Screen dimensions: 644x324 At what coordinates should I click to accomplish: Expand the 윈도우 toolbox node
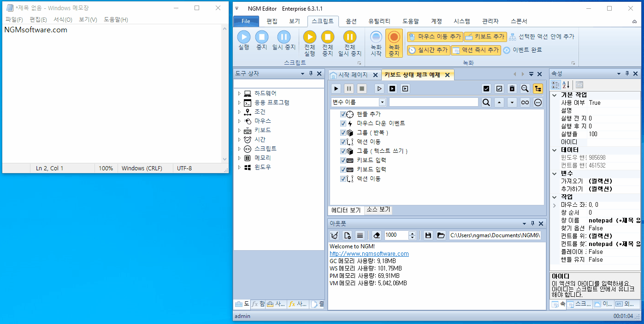[239, 167]
